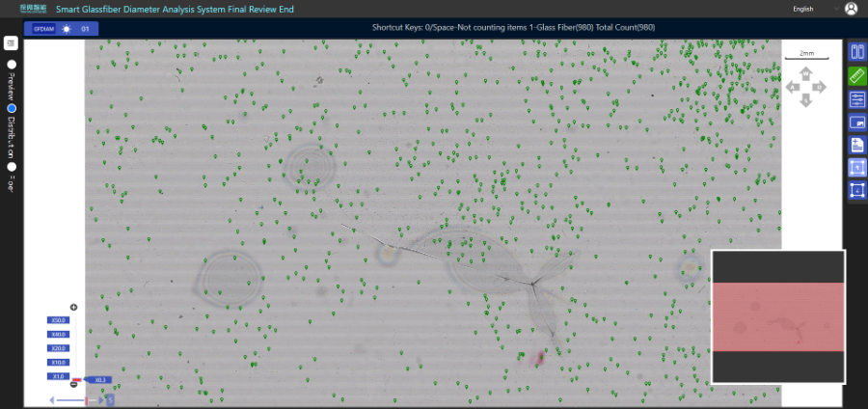This screenshot has height=409, width=868.
Task: Toggle the left sidebar menu panel
Action: pyautogui.click(x=11, y=43)
